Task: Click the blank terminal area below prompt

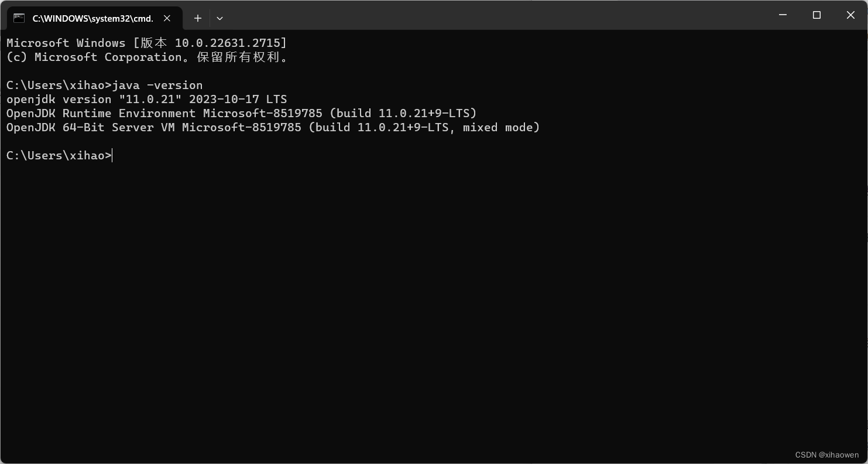Action: [410, 293]
